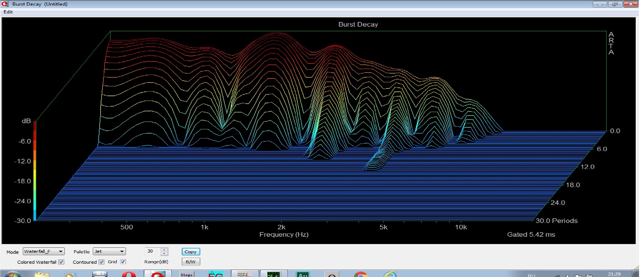The height and width of the screenshot is (277, 644).
Task: Expand the Mode dropdown showing Waterfall_F
Action: tap(44, 251)
